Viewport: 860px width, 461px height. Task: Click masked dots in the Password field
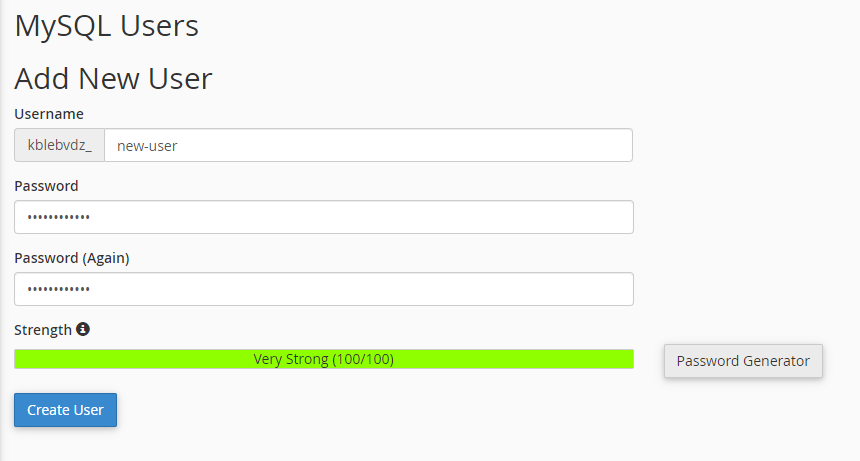tap(59, 218)
